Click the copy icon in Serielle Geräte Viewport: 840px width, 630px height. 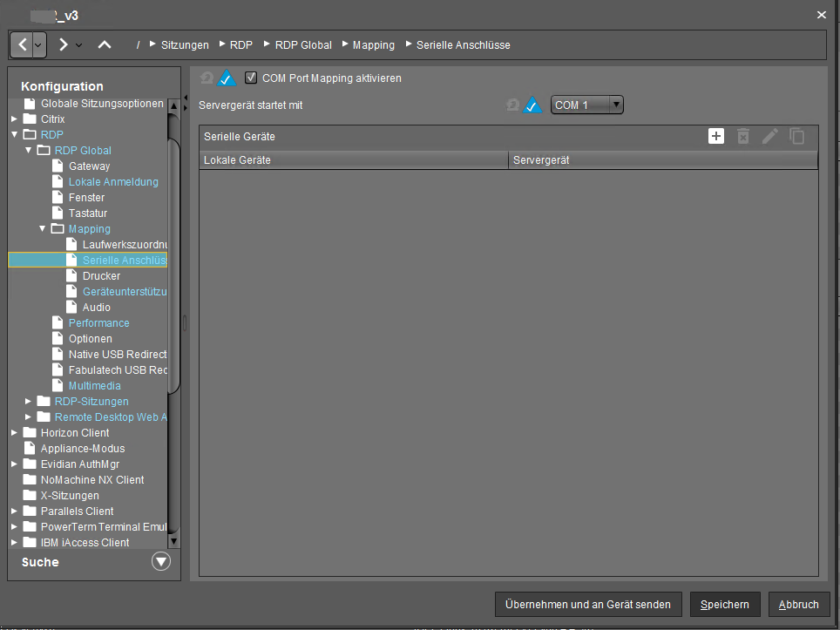[796, 136]
